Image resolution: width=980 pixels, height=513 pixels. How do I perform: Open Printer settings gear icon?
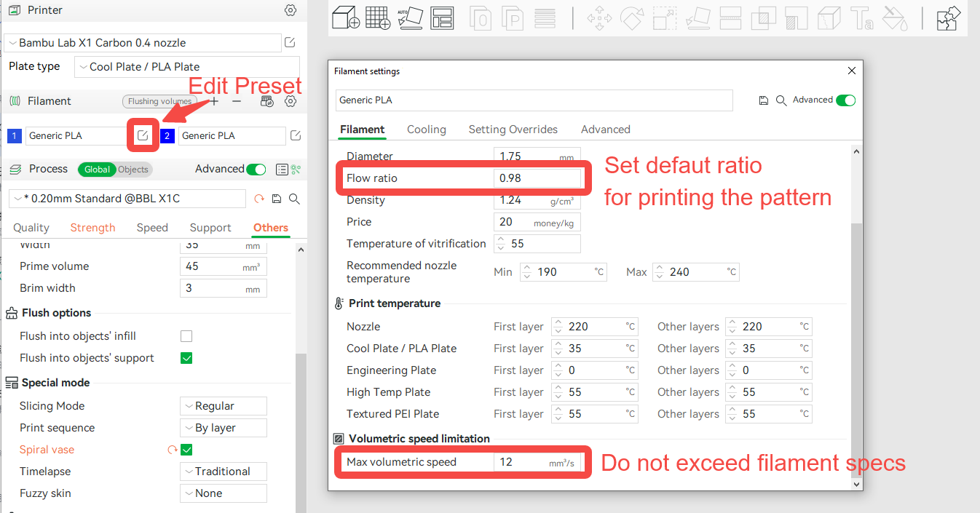(x=291, y=10)
